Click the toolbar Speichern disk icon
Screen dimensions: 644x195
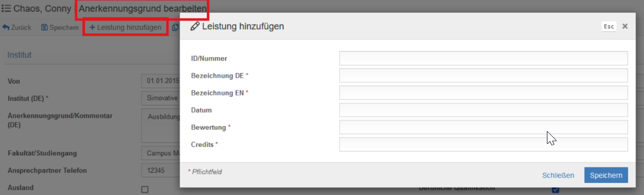44,27
